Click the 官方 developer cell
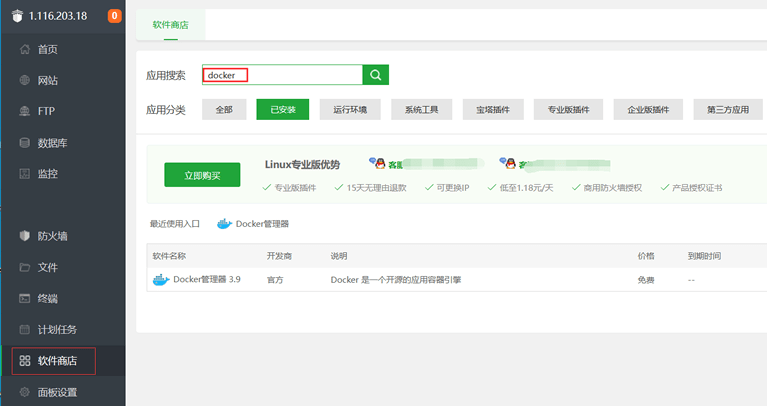This screenshot has height=406, width=767. 275,280
